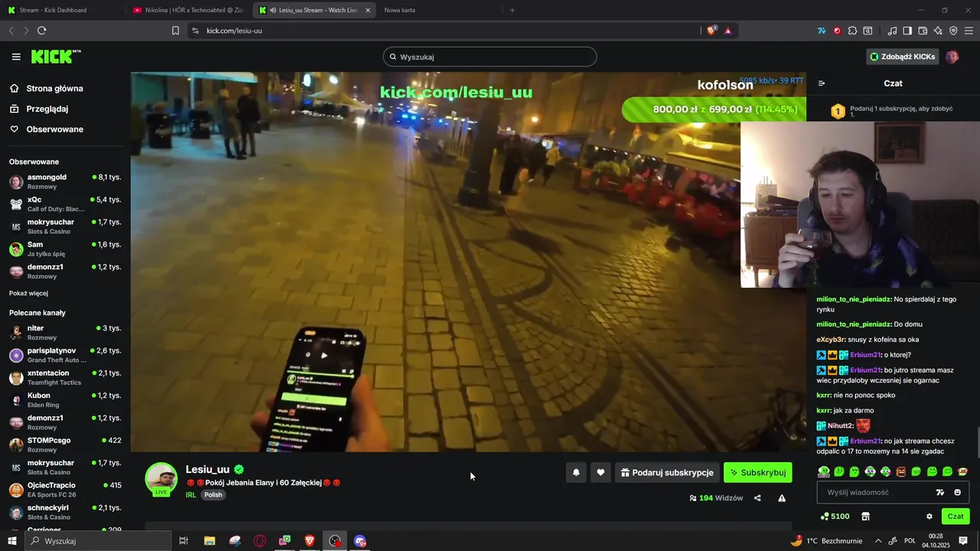Open the Brave wallet icon
Image resolution: width=980 pixels, height=551 pixels.
pyautogui.click(x=923, y=31)
